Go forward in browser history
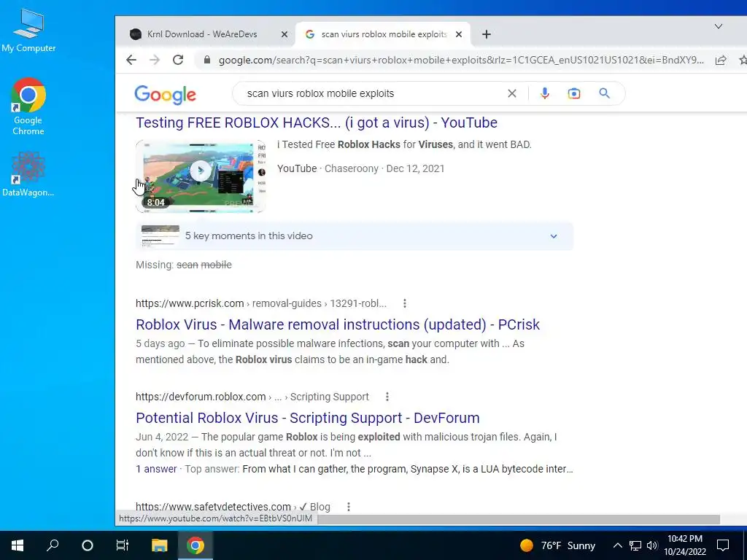 tap(155, 60)
